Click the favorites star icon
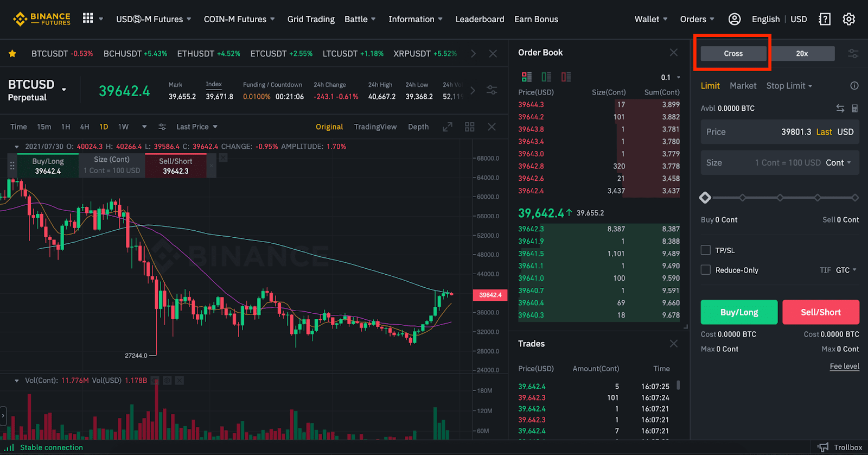 pyautogui.click(x=12, y=53)
